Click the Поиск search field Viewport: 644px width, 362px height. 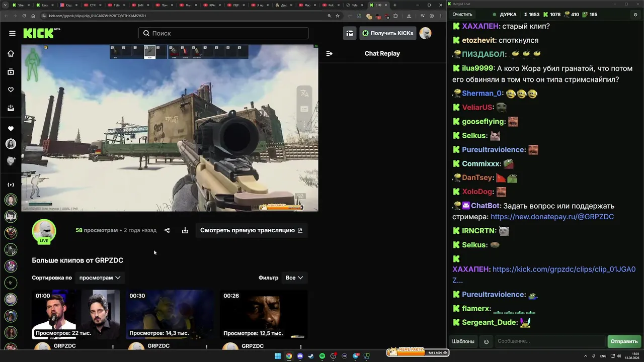(x=223, y=33)
